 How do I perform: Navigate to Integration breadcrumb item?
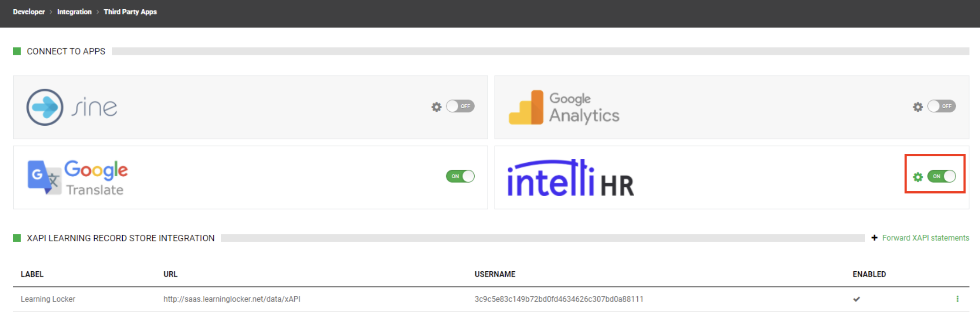tap(74, 12)
